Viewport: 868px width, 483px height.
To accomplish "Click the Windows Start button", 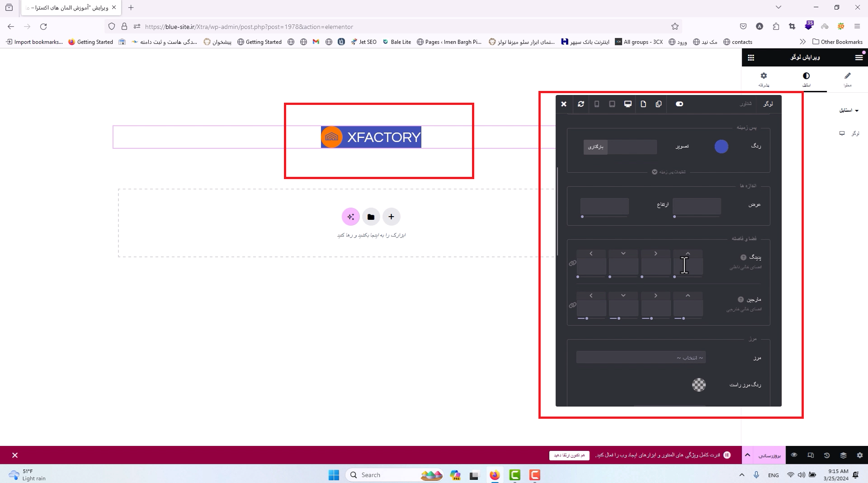I will coord(334,475).
